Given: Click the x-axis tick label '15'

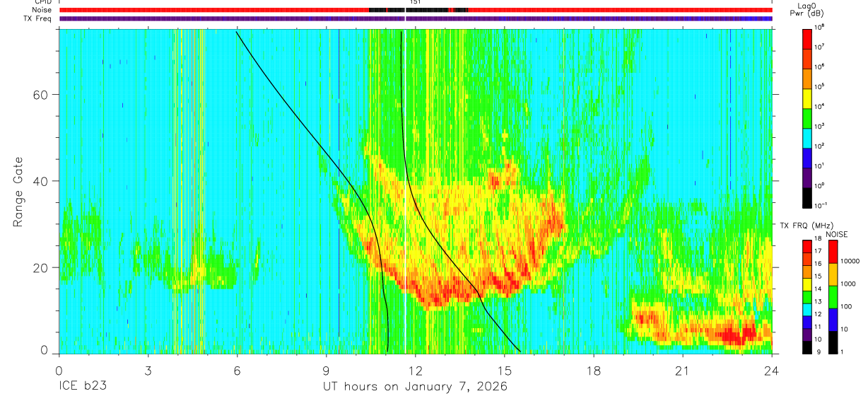Looking at the screenshot, I should (505, 371).
